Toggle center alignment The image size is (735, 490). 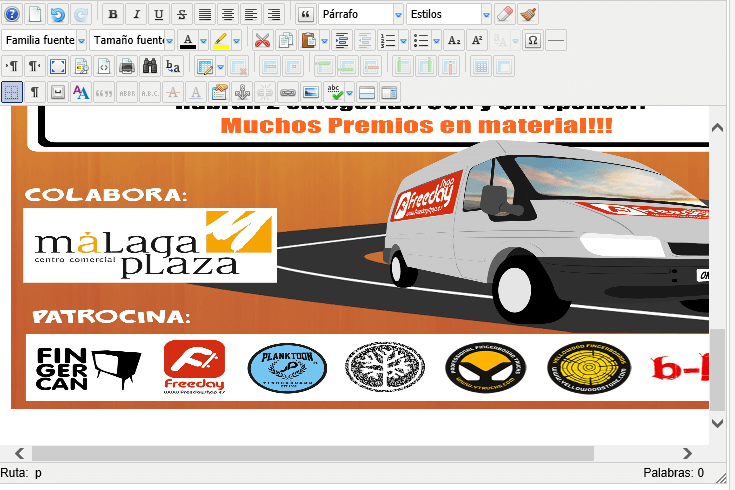[x=228, y=14]
